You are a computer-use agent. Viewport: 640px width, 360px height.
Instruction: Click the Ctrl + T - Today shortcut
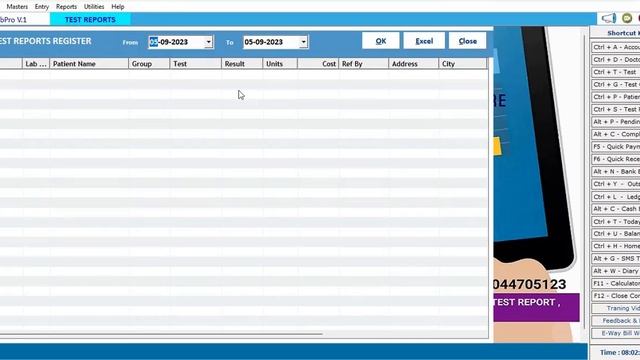pos(616,222)
